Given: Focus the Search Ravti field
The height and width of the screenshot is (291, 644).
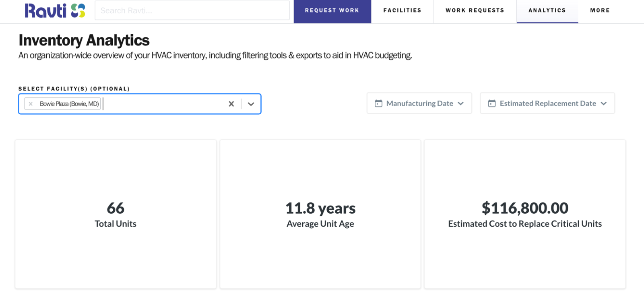Looking at the screenshot, I should pos(192,10).
